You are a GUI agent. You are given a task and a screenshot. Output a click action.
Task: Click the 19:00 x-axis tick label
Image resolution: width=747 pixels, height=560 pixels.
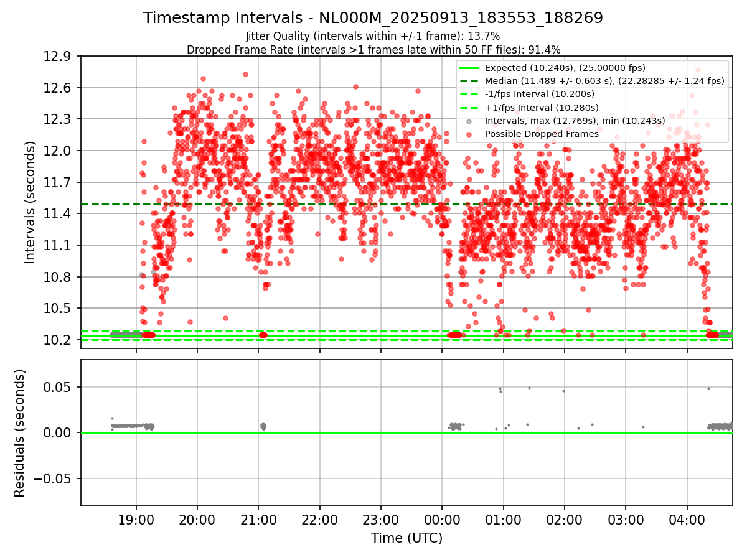[136, 520]
